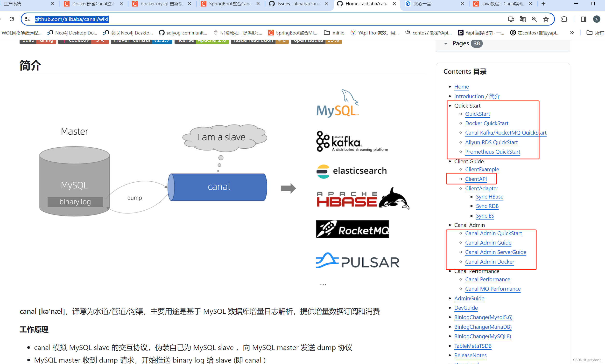Image resolution: width=605 pixels, height=364 pixels.
Task: Open Yapi 编译指南 bookmark
Action: (481, 33)
